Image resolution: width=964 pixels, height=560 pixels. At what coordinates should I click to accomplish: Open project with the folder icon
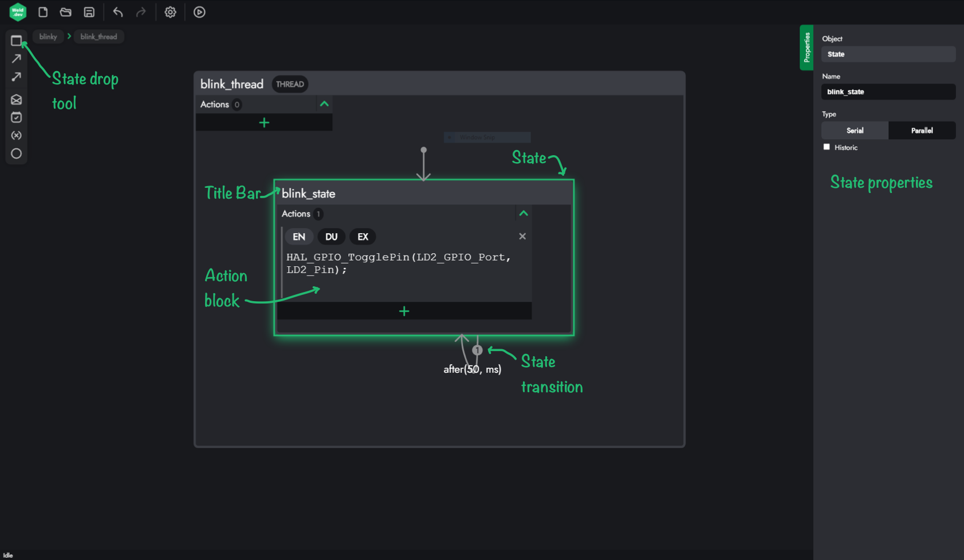pyautogui.click(x=66, y=12)
